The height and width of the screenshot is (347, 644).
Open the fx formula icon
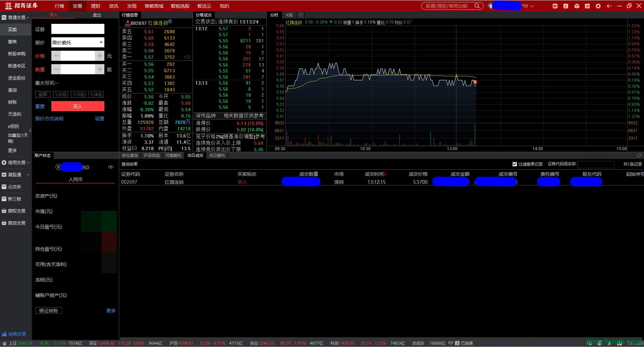point(587,6)
